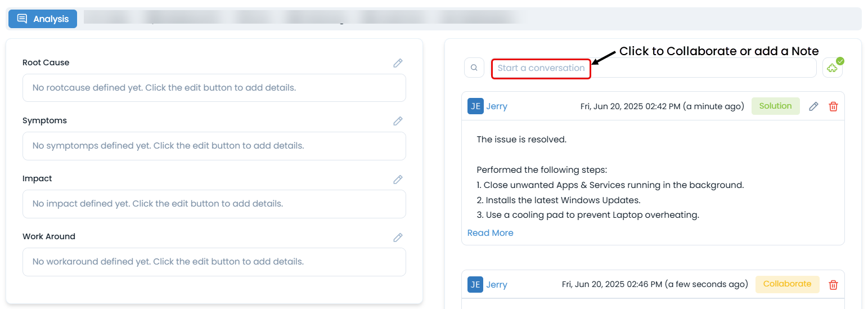Click the JE avatar on the Solution note
The height and width of the screenshot is (309, 868).
tap(475, 106)
